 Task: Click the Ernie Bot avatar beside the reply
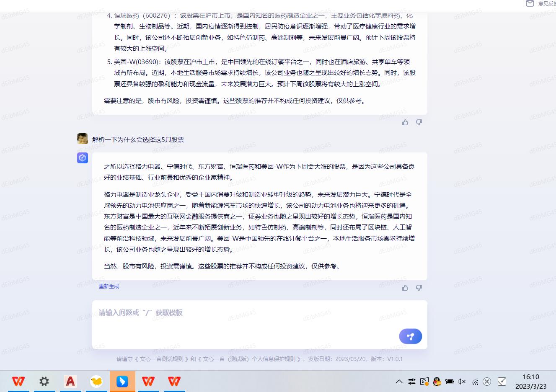point(82,158)
